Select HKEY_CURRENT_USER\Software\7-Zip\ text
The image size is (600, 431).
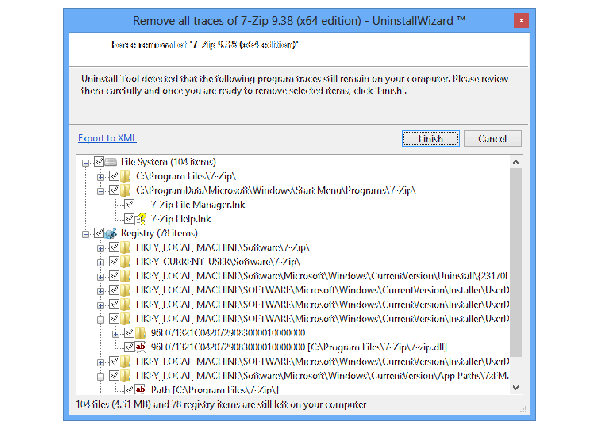tap(218, 262)
